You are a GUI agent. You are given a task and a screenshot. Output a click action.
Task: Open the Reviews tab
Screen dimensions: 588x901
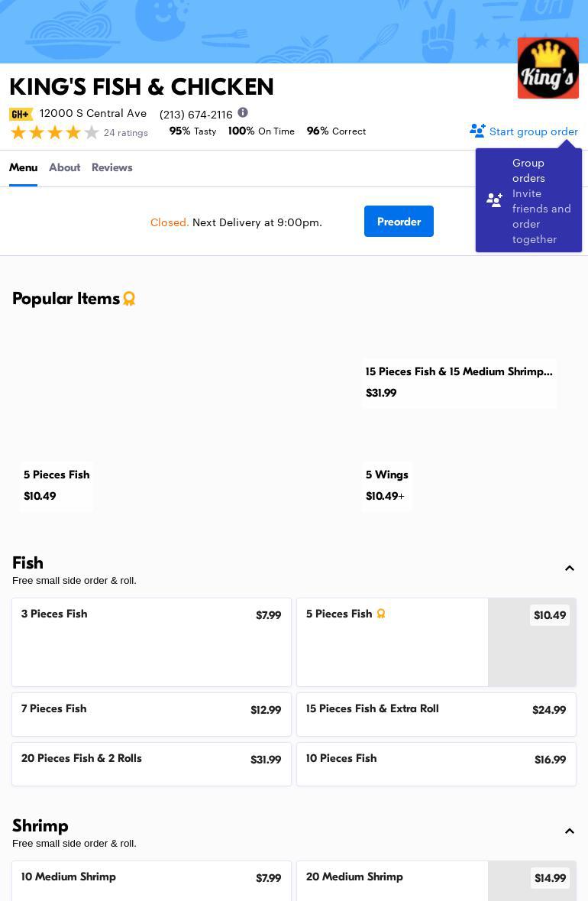pyautogui.click(x=111, y=167)
